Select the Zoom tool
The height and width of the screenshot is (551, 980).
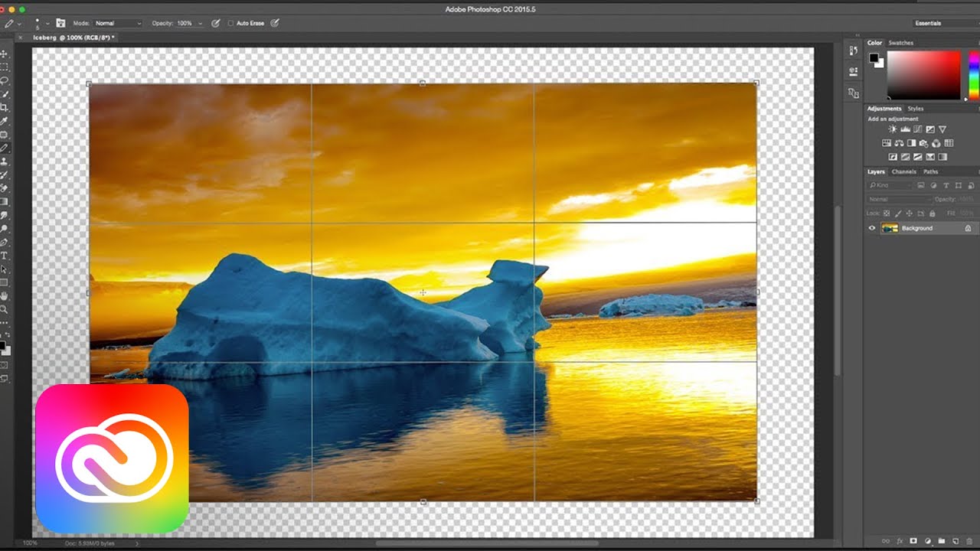(x=4, y=309)
